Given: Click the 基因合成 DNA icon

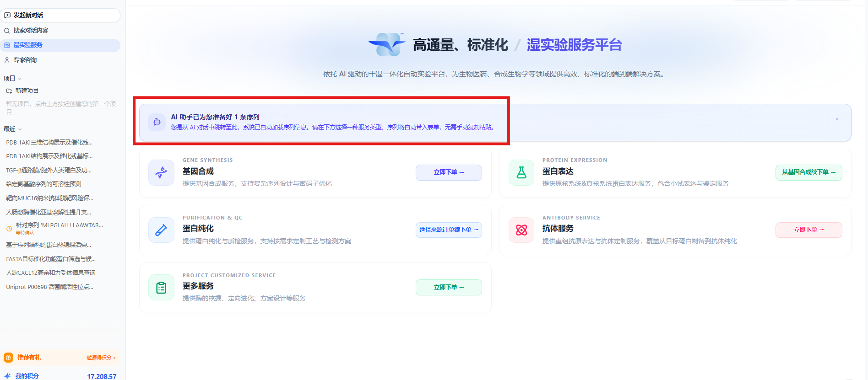Looking at the screenshot, I should [x=161, y=172].
